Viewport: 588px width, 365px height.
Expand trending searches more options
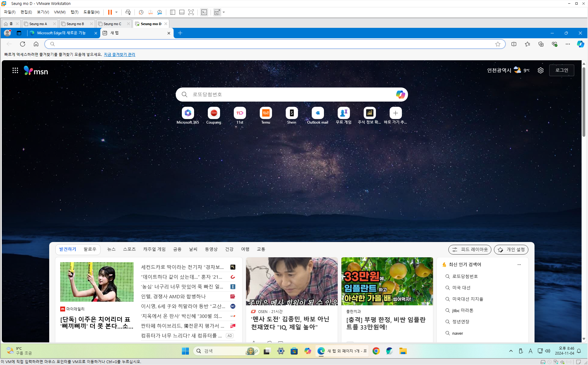[519, 265]
